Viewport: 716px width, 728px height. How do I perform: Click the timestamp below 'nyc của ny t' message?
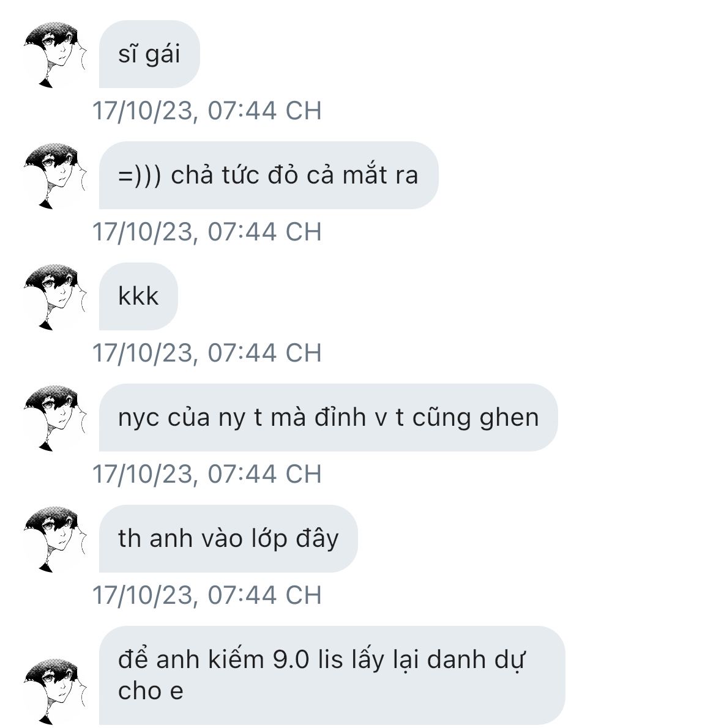click(x=207, y=475)
